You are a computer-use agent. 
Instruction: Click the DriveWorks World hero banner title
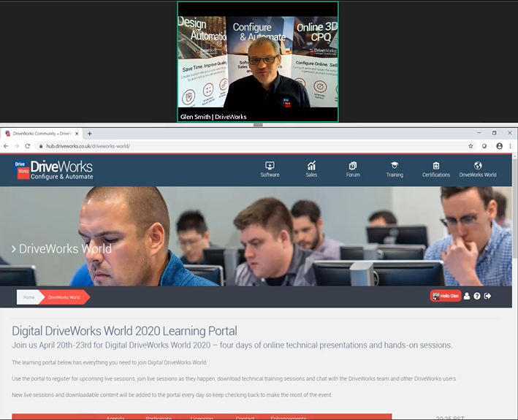[62, 248]
